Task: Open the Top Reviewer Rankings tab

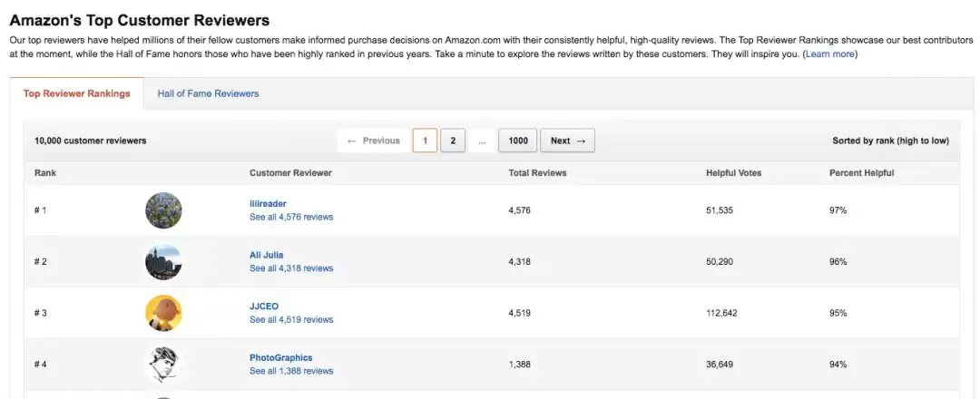Action: pos(77,93)
